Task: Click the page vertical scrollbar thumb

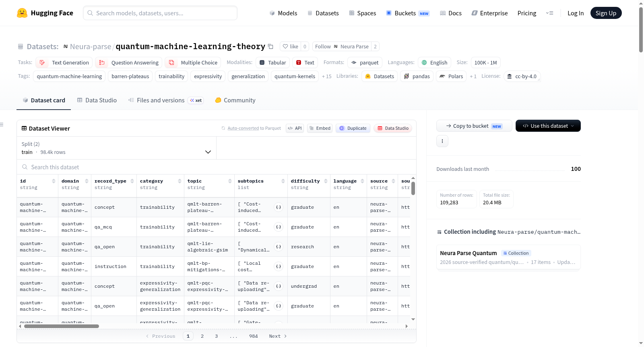Action: 641,30
